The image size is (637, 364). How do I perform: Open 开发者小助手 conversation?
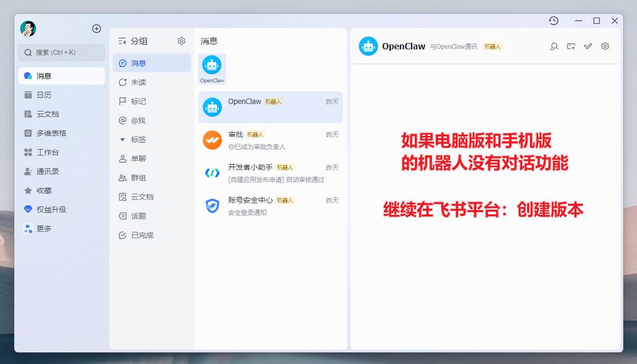coord(270,174)
